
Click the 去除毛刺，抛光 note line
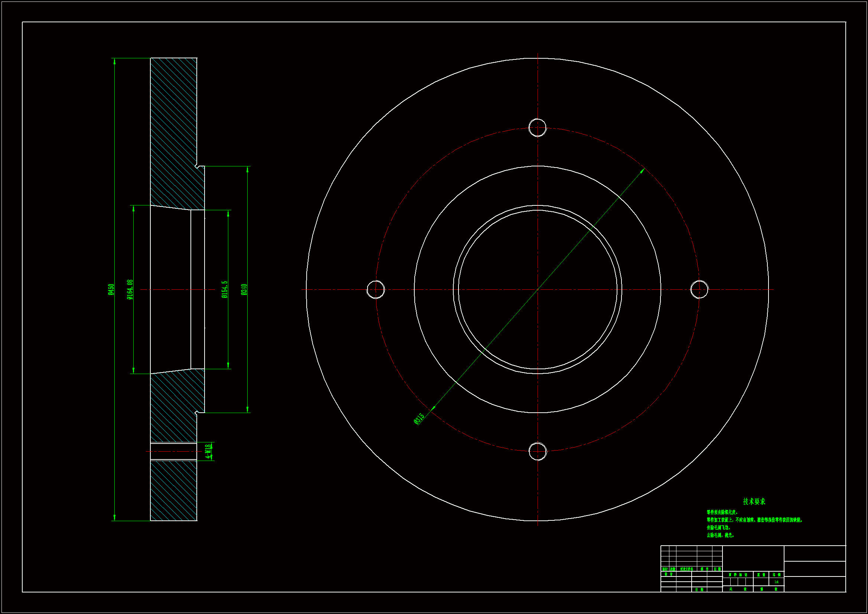point(720,535)
